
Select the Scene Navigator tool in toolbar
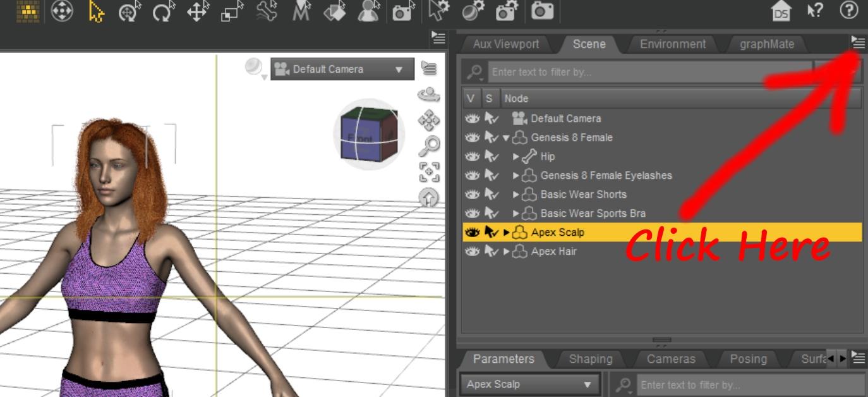[x=62, y=11]
